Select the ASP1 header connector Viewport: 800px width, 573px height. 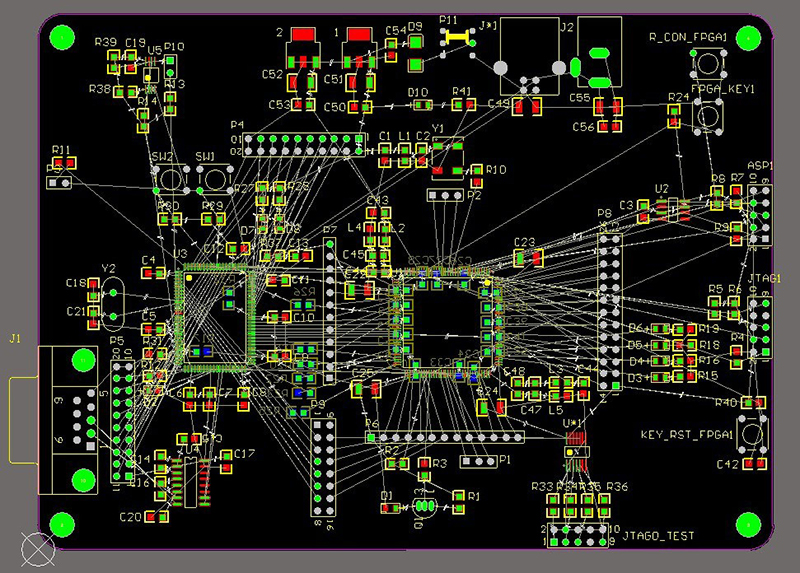762,214
